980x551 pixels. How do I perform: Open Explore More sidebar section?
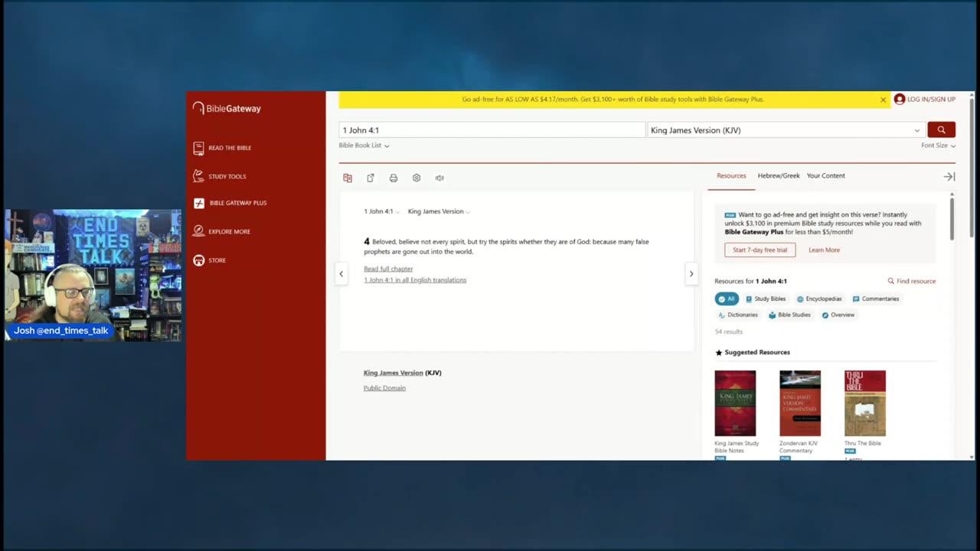click(x=222, y=231)
